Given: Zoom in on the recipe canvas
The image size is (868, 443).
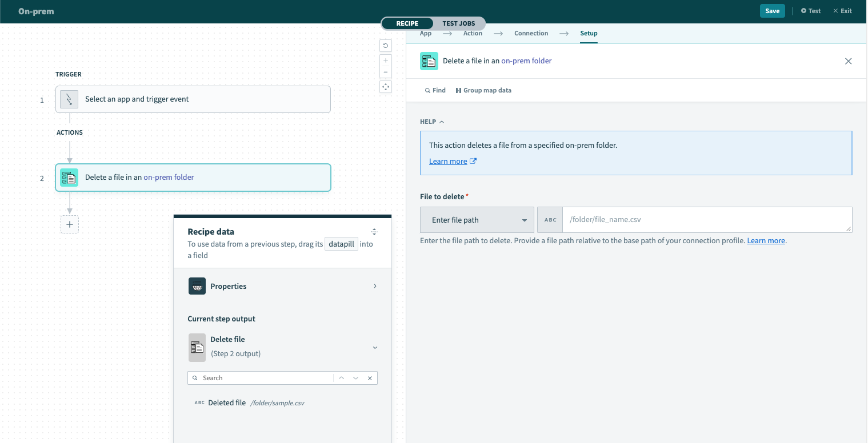Looking at the screenshot, I should point(386,61).
